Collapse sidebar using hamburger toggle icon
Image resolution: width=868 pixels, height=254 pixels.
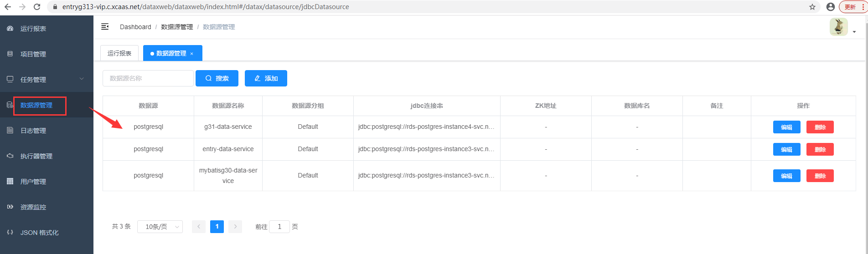tap(105, 27)
